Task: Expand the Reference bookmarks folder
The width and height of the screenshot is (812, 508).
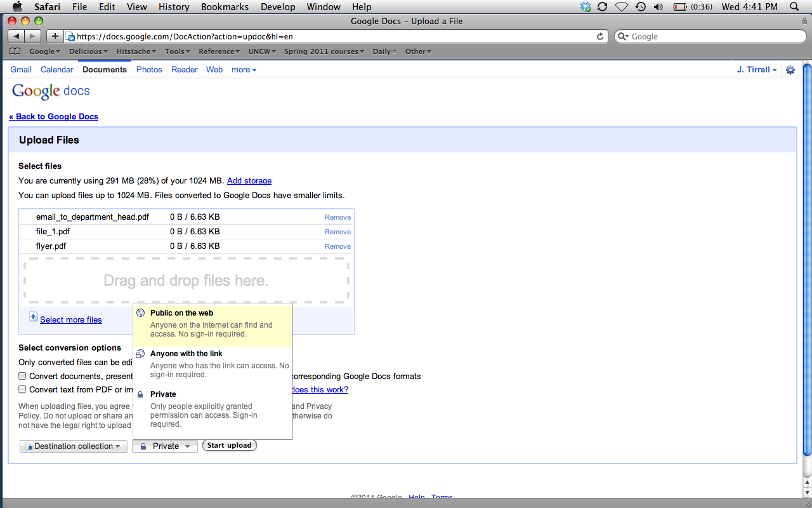Action: coord(219,51)
